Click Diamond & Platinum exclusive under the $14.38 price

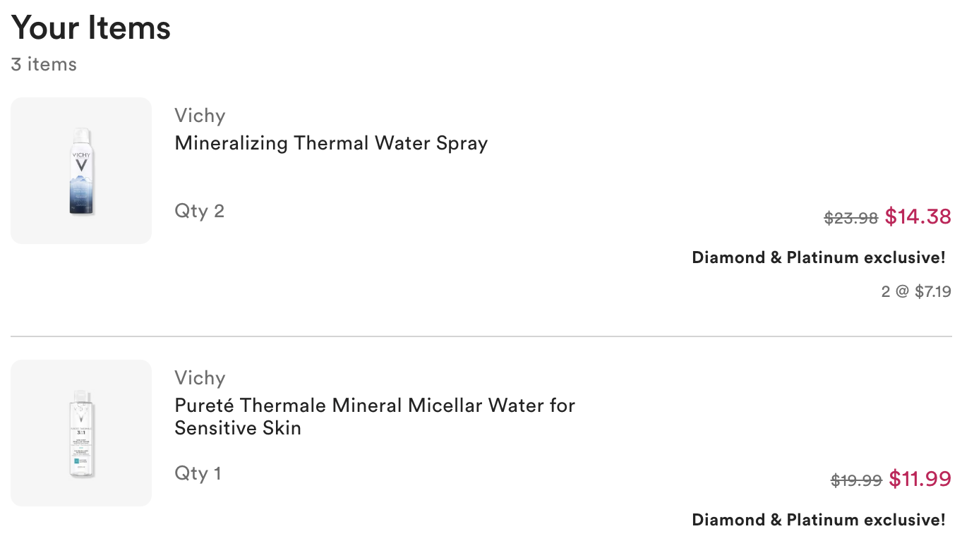point(818,257)
